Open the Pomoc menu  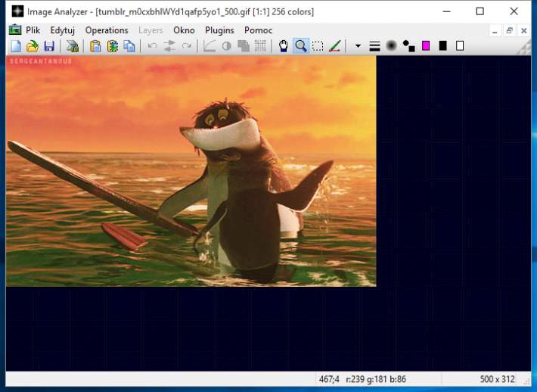[x=258, y=30]
